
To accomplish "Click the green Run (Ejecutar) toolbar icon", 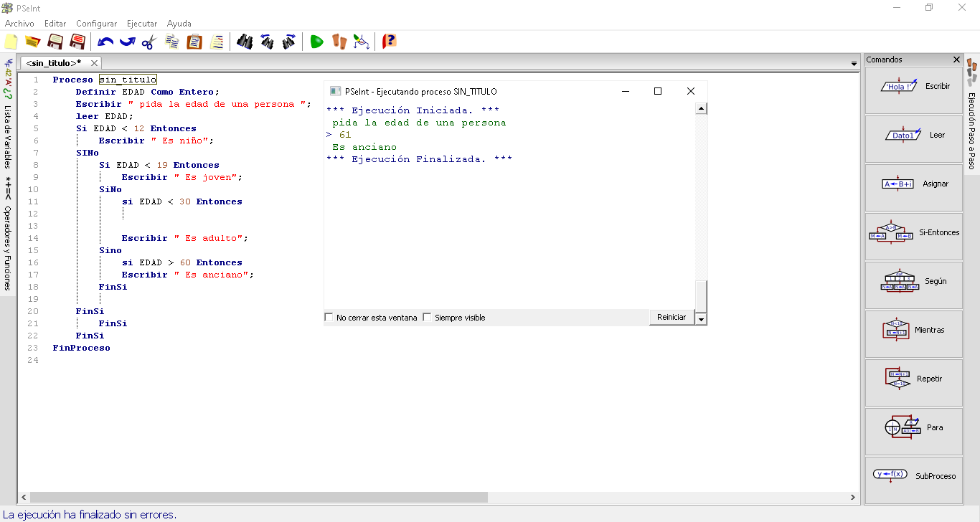I will tap(316, 42).
